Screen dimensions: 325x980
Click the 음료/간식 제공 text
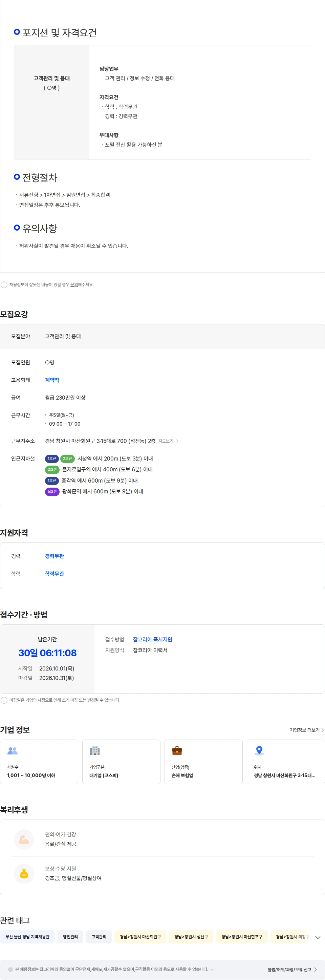pos(61,844)
